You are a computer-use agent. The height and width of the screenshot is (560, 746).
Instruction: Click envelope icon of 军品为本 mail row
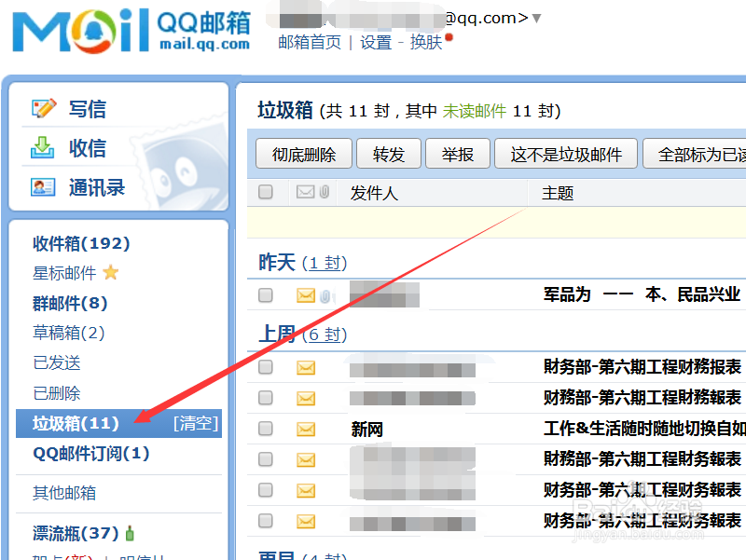click(306, 295)
